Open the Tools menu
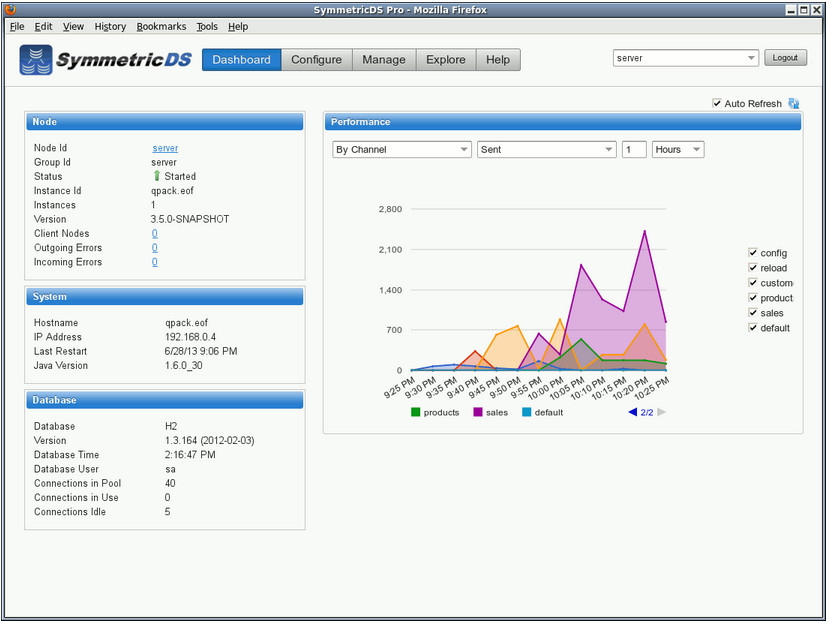The image size is (829, 623). pyautogui.click(x=207, y=26)
